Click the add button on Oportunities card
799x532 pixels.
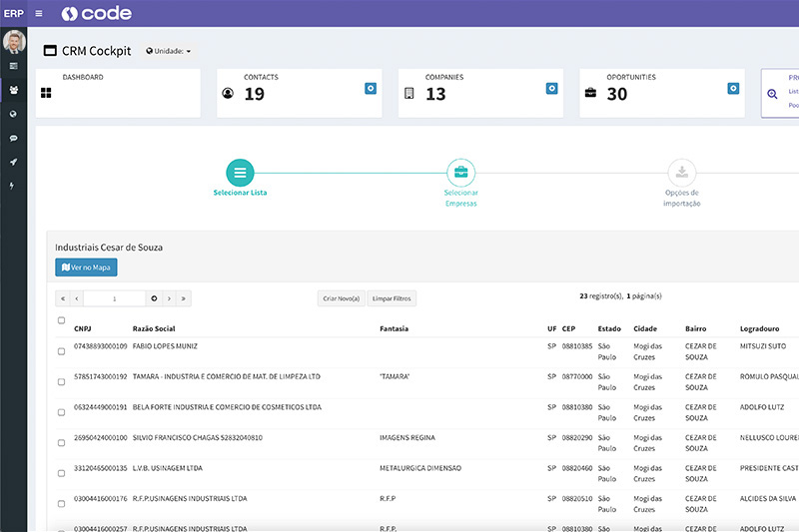coord(733,89)
